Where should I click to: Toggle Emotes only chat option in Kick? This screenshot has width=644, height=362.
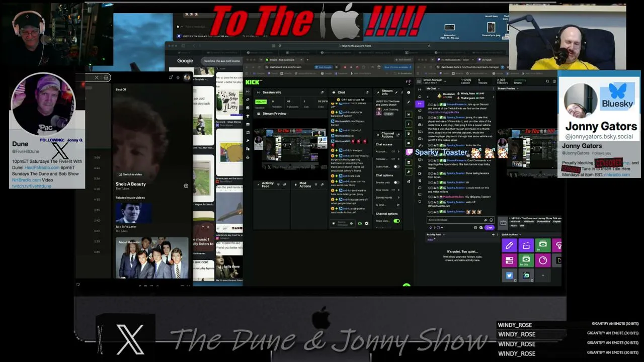pos(396,183)
